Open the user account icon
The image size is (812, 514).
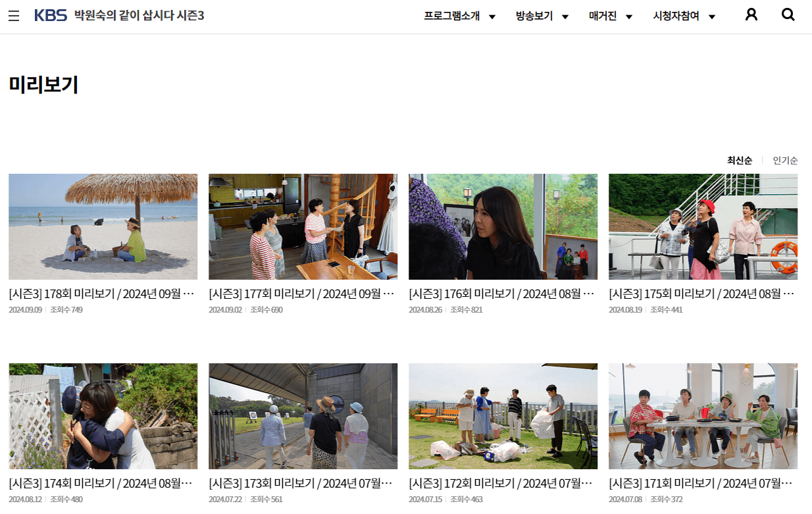(751, 14)
